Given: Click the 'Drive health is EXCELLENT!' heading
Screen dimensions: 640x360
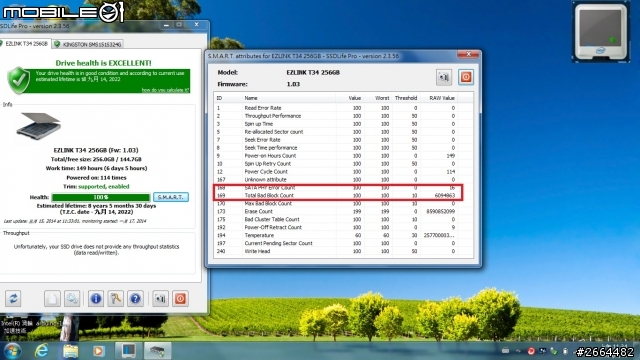Looking at the screenshot, I should [103, 63].
